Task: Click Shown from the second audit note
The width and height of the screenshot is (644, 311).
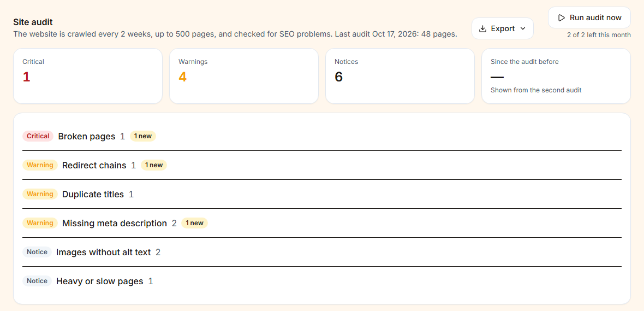Action: point(536,90)
